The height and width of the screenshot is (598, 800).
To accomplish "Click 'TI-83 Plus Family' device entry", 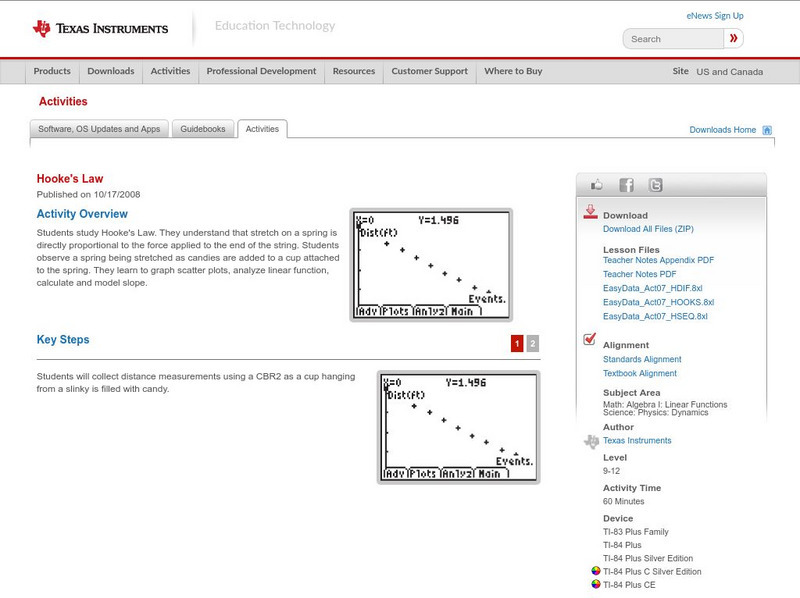I will (636, 532).
